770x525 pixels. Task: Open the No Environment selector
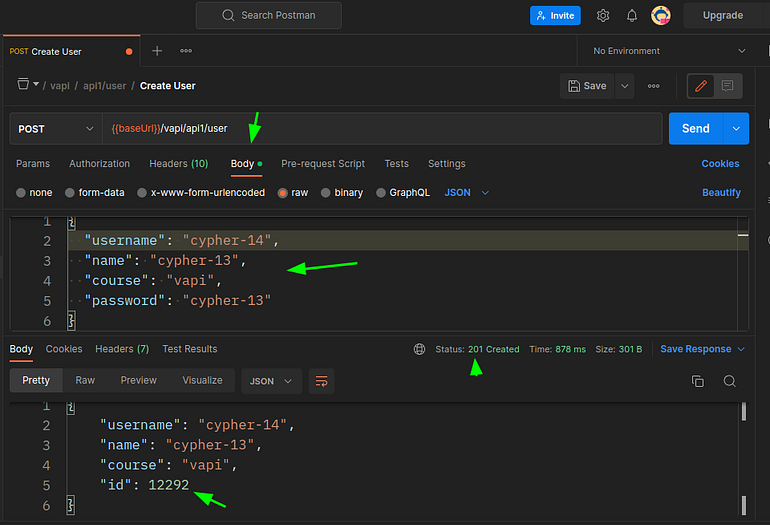point(669,51)
